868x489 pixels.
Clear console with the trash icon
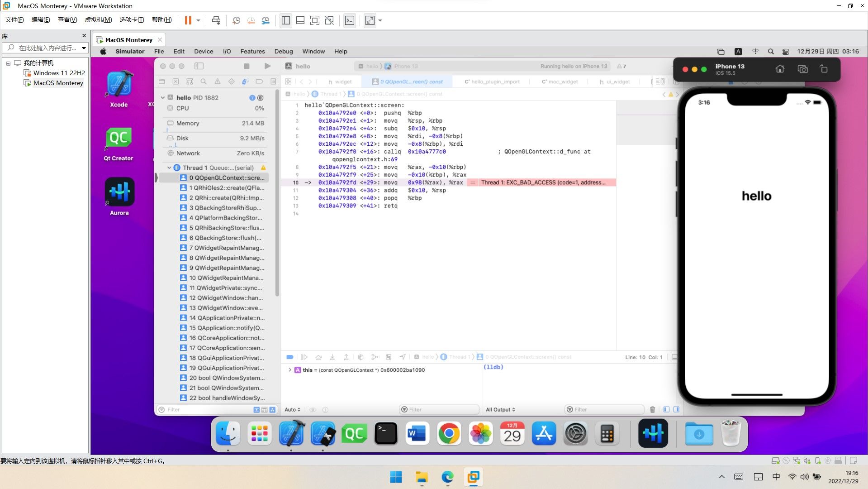coord(652,410)
